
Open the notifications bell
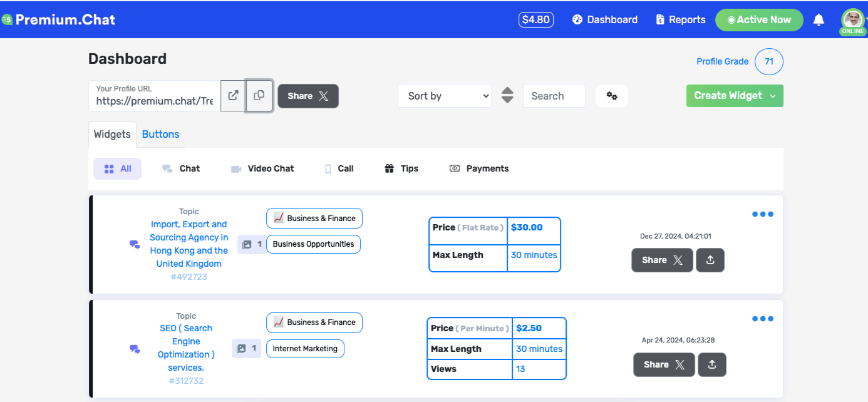coord(819,20)
